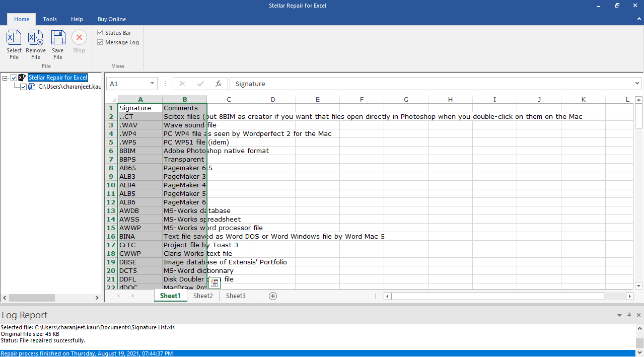Click in the Name Box field showing A1

point(127,84)
